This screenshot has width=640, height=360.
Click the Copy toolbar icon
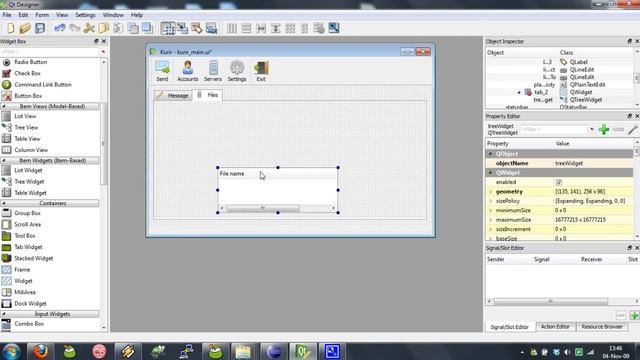(x=104, y=28)
